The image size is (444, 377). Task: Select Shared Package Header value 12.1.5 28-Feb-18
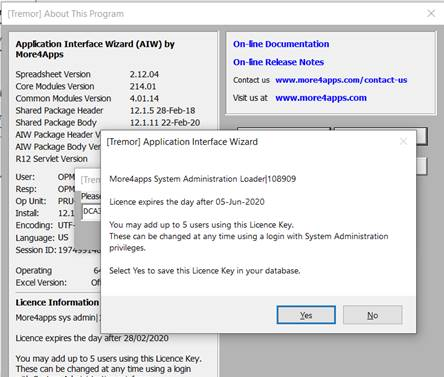point(162,110)
